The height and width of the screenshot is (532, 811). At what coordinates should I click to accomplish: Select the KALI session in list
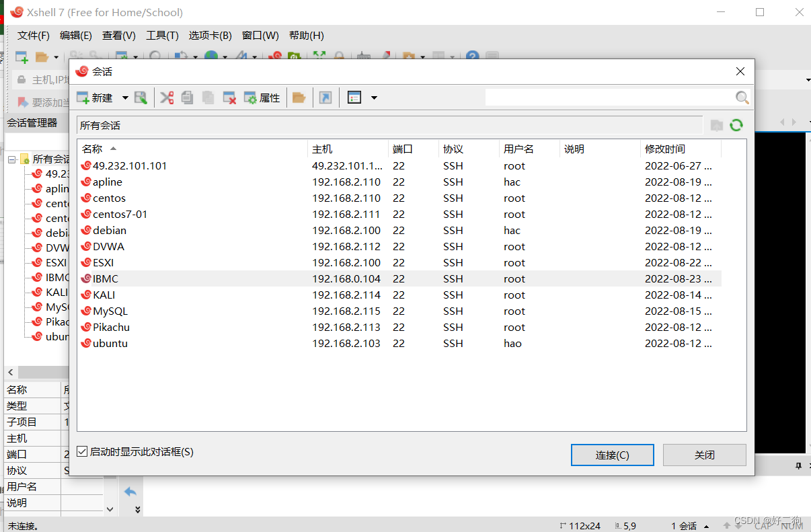(399, 295)
